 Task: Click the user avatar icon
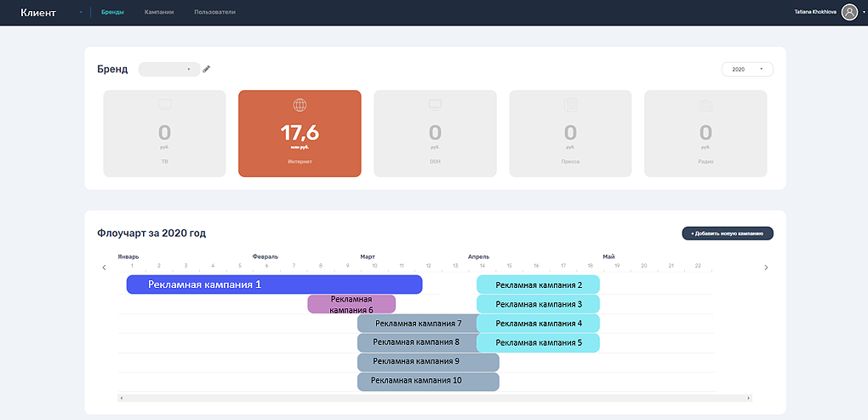[x=848, y=12]
